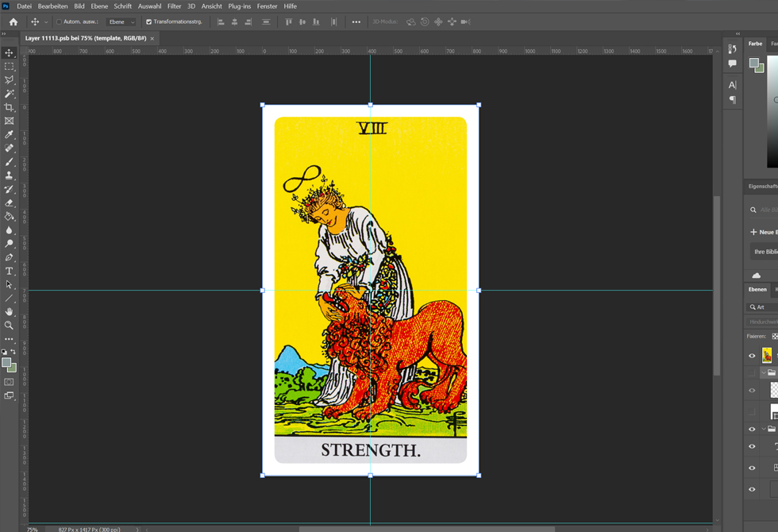778x532 pixels.
Task: Switch to the Ebenen panel tab
Action: [x=757, y=289]
